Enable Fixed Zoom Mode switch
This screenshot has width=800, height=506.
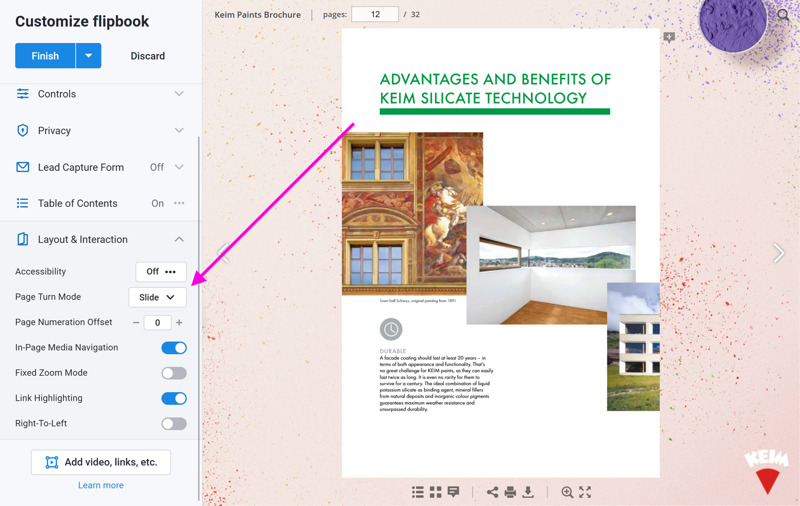coord(174,373)
